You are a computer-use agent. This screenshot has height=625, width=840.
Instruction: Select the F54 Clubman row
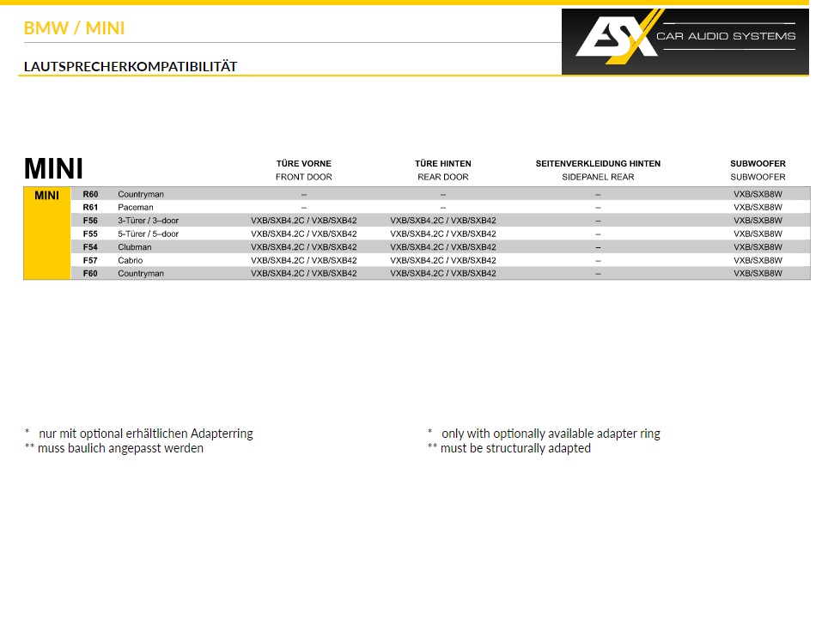tap(134, 247)
